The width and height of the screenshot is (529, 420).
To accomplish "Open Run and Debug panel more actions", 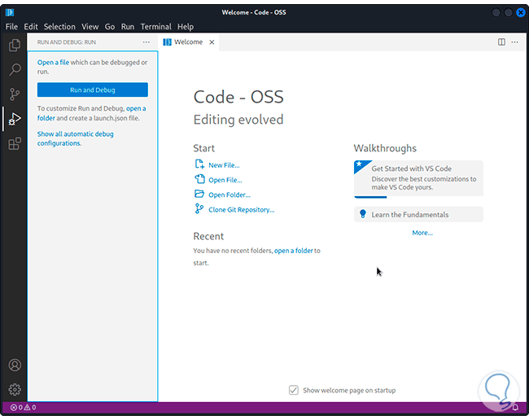I will click(146, 42).
